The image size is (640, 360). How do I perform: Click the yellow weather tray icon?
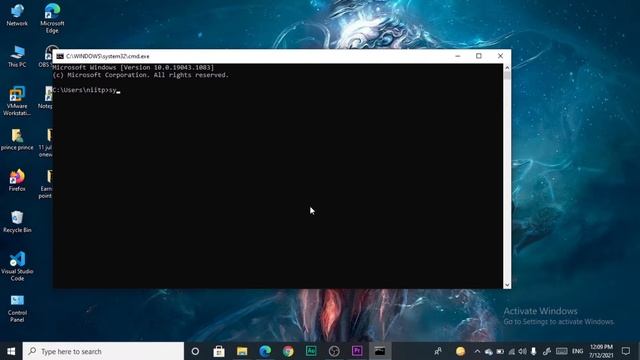(460, 351)
